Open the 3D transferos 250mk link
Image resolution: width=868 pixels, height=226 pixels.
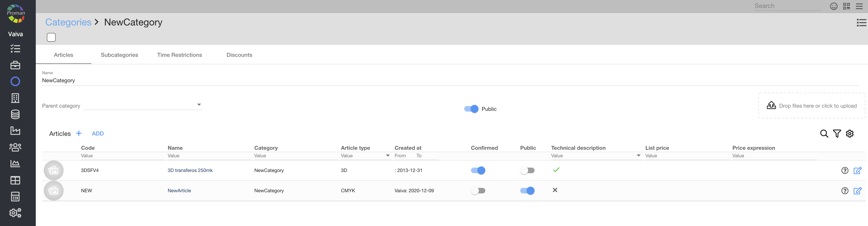[x=190, y=170]
